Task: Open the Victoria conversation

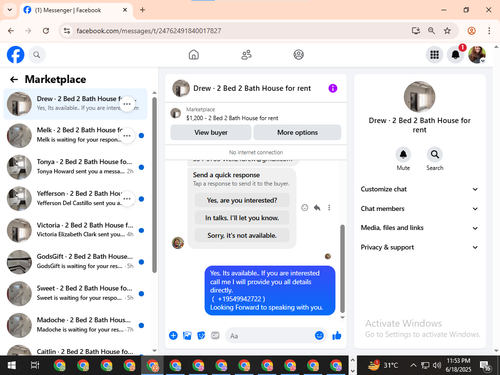Action: (x=75, y=230)
